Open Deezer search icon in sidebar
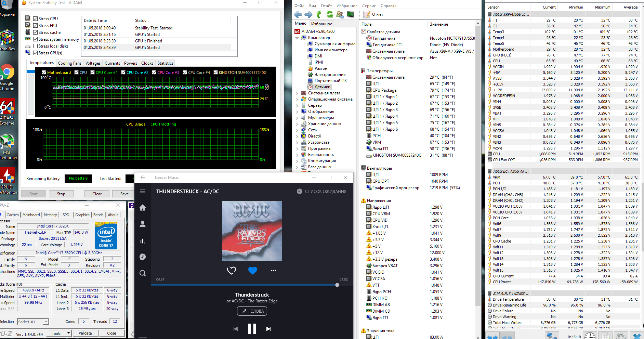Screen dimensions: 644x339 [x=143, y=273]
